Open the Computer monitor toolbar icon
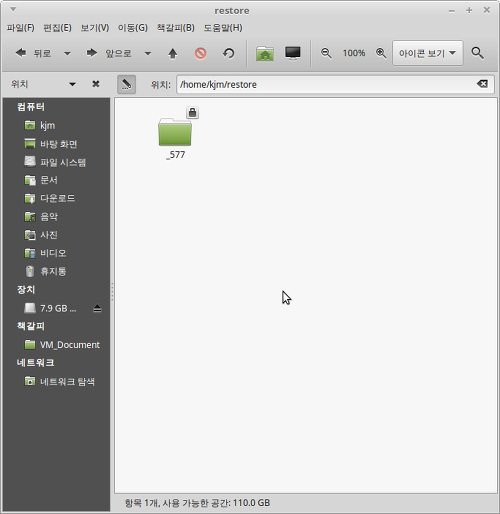This screenshot has width=500, height=514. coord(293,53)
